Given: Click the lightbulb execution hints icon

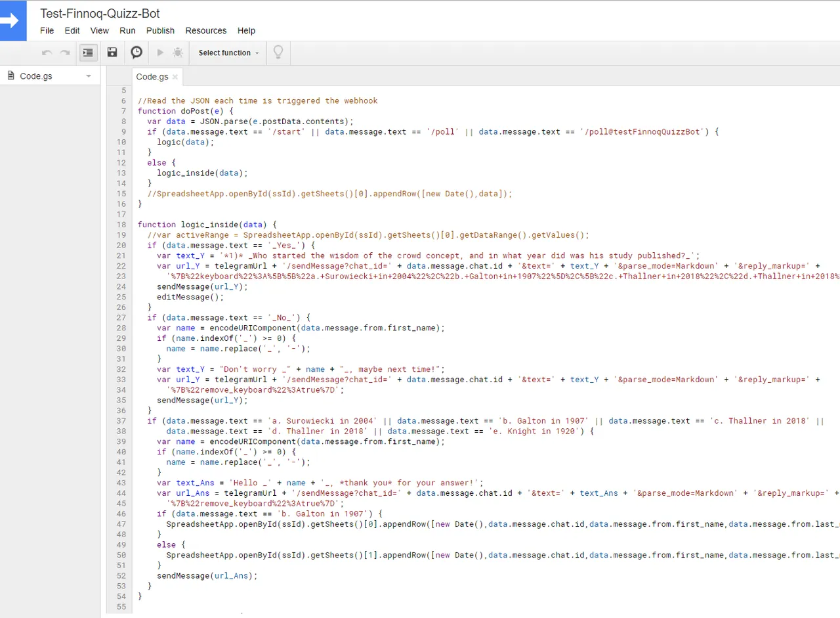Looking at the screenshot, I should pyautogui.click(x=278, y=53).
